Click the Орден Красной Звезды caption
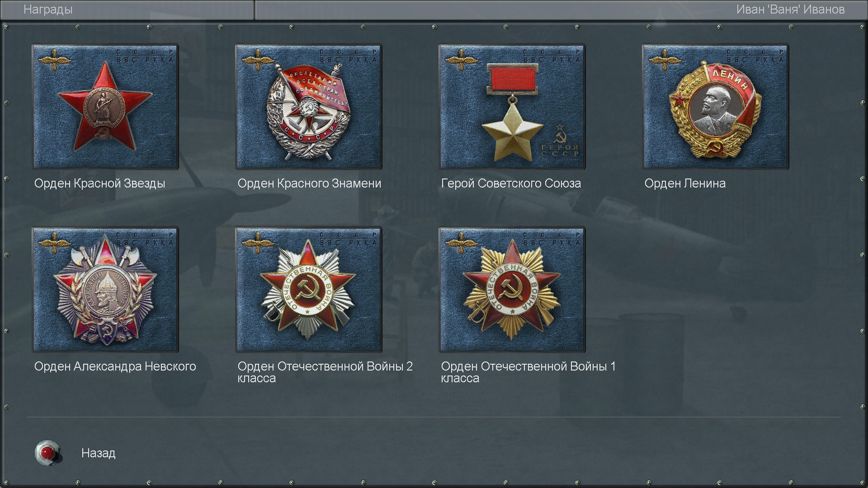The width and height of the screenshot is (868, 488). click(99, 183)
